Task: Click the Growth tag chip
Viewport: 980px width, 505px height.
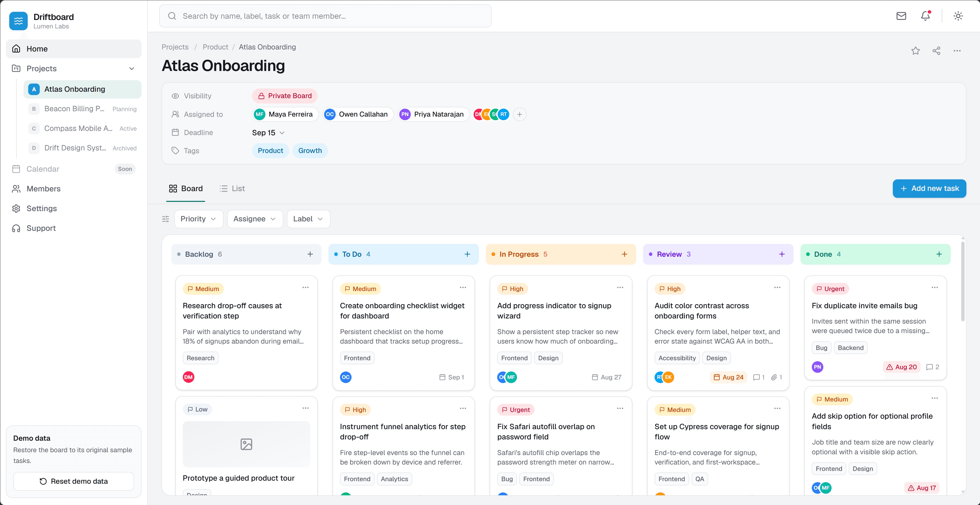Action: point(310,151)
